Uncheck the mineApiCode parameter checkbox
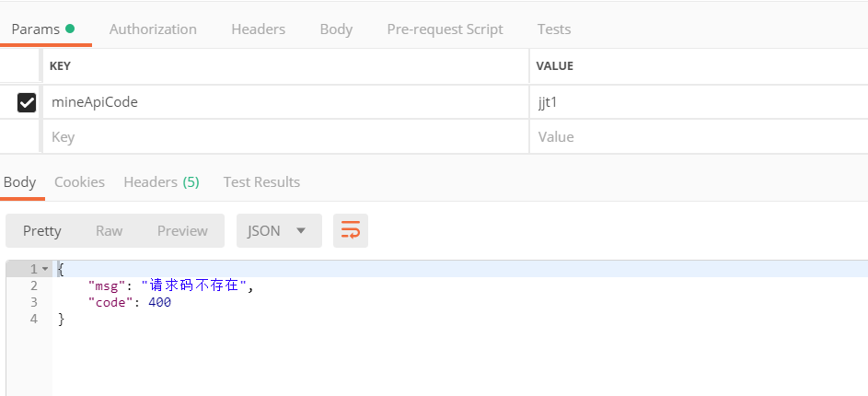 tap(27, 102)
